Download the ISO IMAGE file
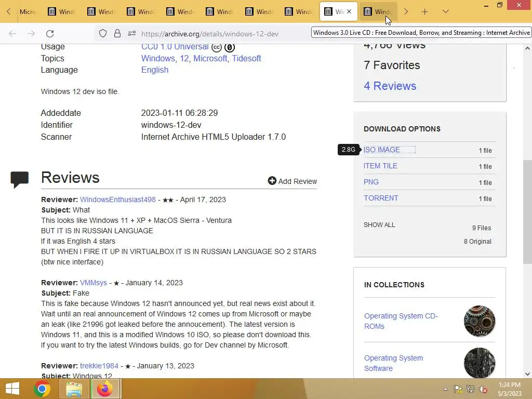 point(381,150)
